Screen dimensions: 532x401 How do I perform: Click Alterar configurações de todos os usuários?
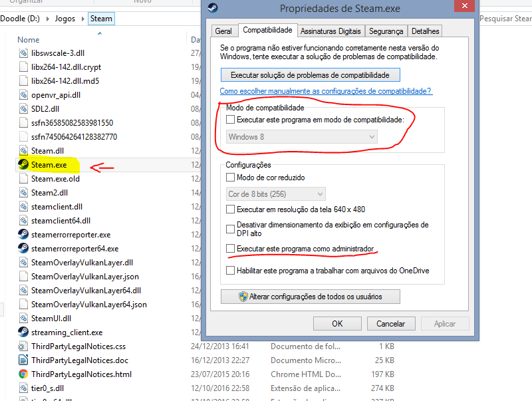coord(310,297)
